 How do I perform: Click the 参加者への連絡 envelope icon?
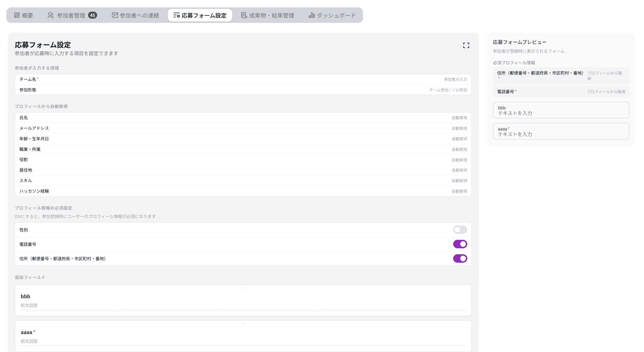[115, 15]
